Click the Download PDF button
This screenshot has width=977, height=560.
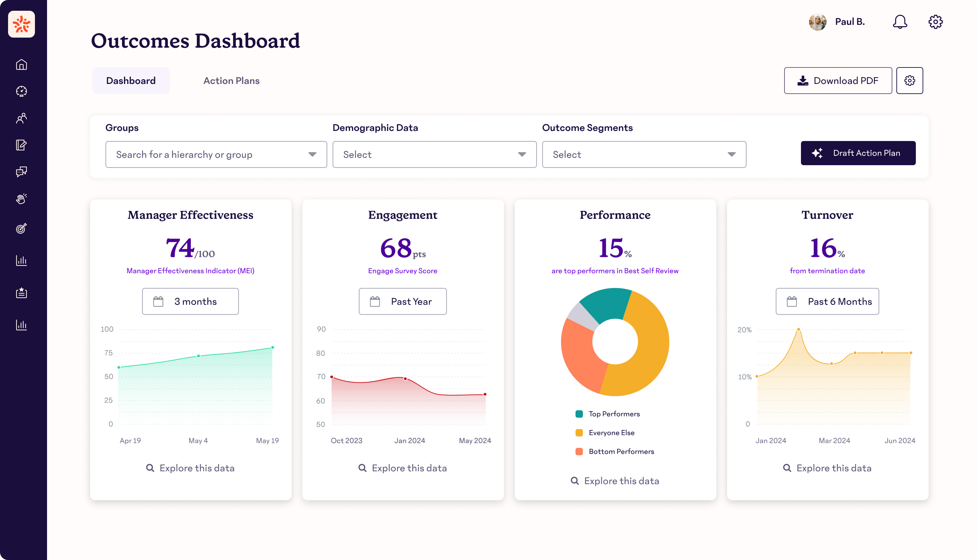[838, 81]
